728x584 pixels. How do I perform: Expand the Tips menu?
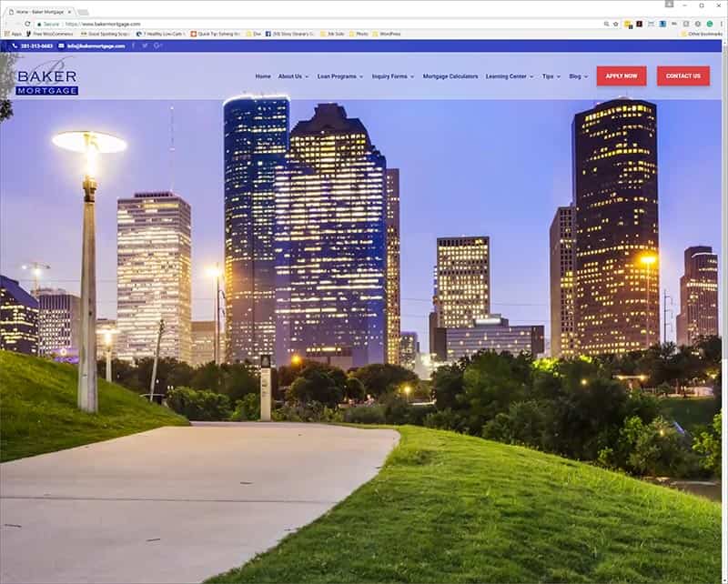click(551, 76)
